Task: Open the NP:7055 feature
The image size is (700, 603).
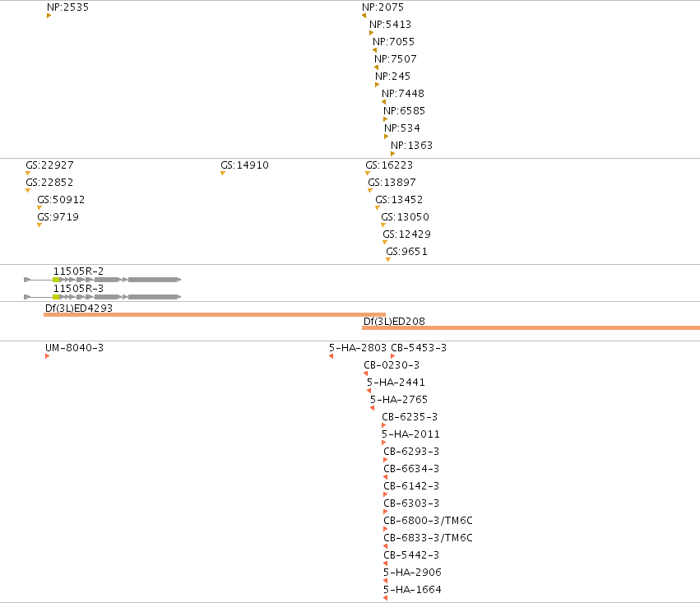Action: (x=394, y=42)
